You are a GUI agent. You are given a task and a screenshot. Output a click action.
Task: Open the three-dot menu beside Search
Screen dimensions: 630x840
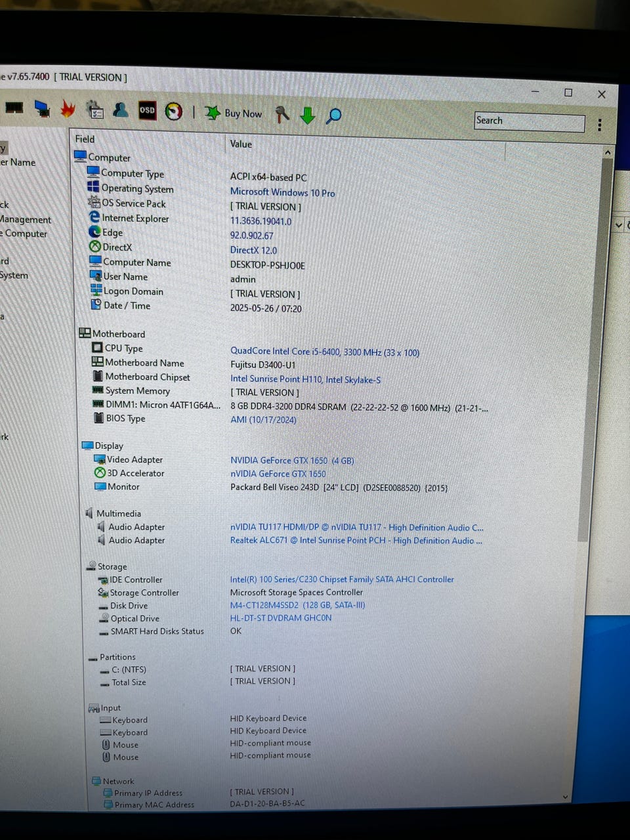(600, 125)
